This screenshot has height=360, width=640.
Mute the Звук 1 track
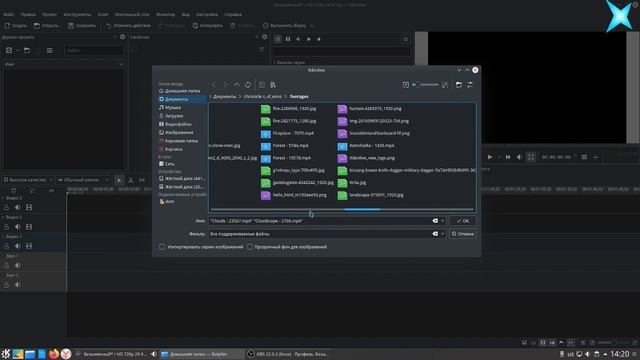[18, 265]
